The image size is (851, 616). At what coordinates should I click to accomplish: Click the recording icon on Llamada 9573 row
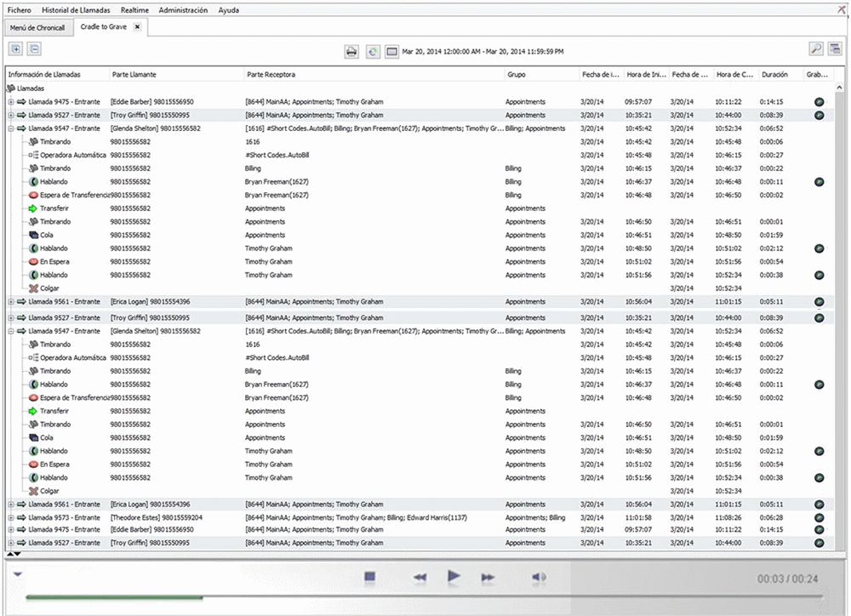click(x=820, y=518)
